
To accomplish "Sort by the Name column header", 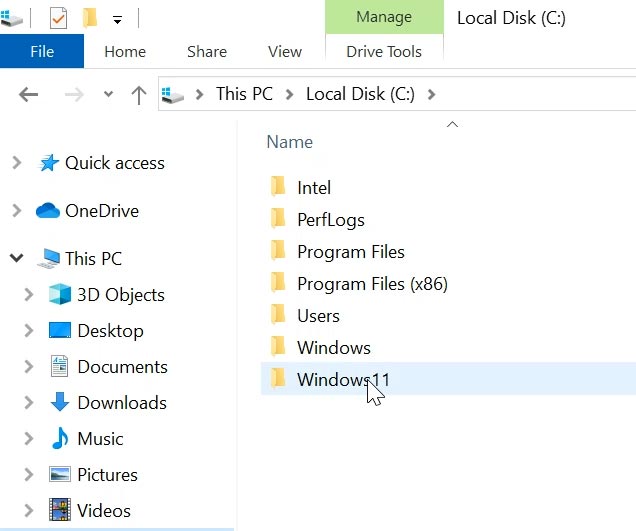I will coord(290,142).
